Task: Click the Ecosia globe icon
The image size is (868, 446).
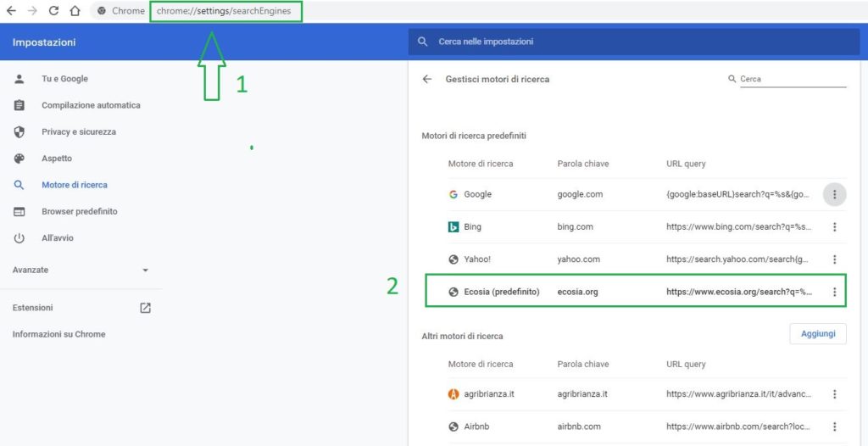Action: pos(453,292)
